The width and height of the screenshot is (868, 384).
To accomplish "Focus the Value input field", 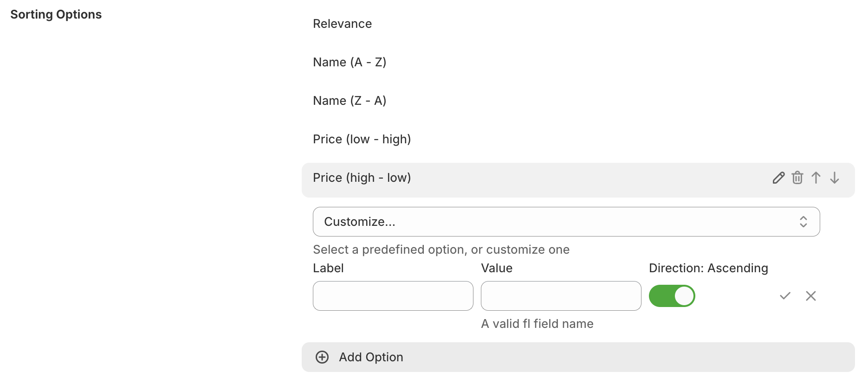I will tap(561, 296).
